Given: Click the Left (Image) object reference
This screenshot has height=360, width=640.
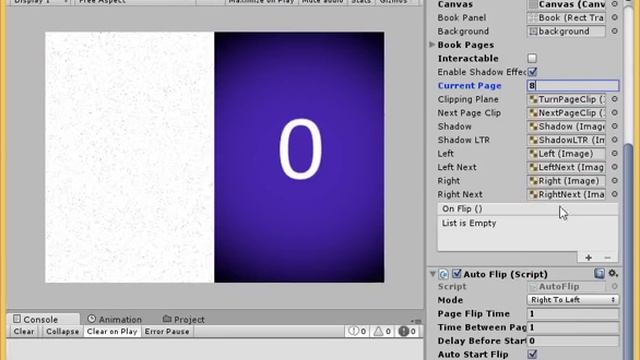Looking at the screenshot, I should [567, 153].
